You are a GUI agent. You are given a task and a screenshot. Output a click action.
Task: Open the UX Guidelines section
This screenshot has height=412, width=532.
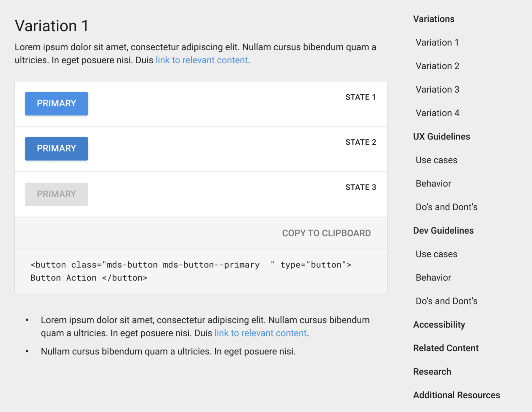[441, 137]
